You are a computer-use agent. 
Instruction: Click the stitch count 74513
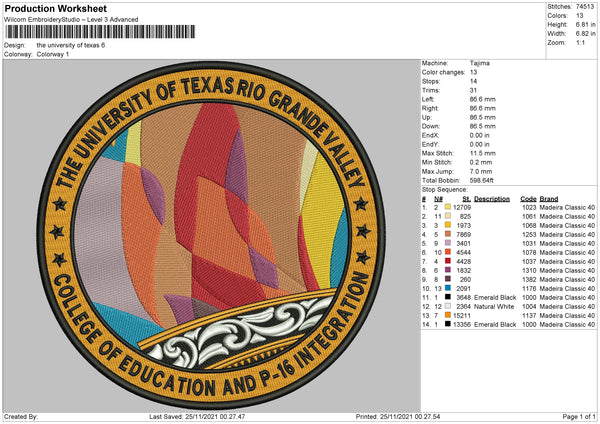pyautogui.click(x=585, y=7)
